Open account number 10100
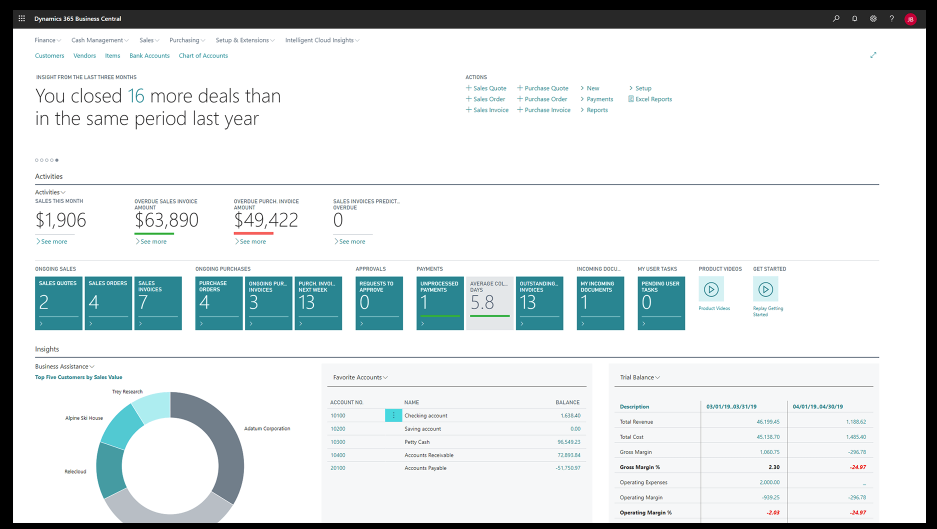937x529 pixels. (338, 415)
